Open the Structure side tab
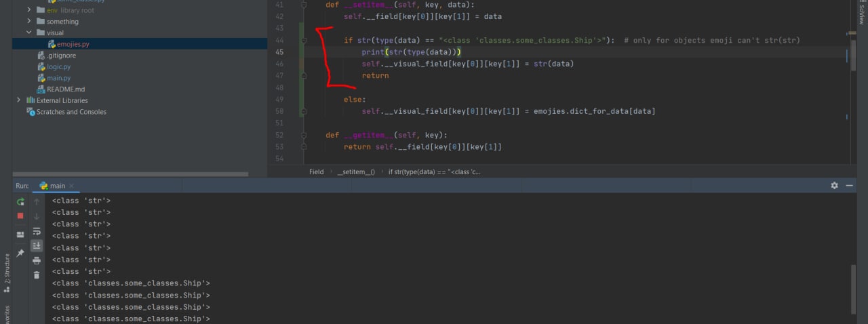This screenshot has height=324, width=868. click(7, 273)
